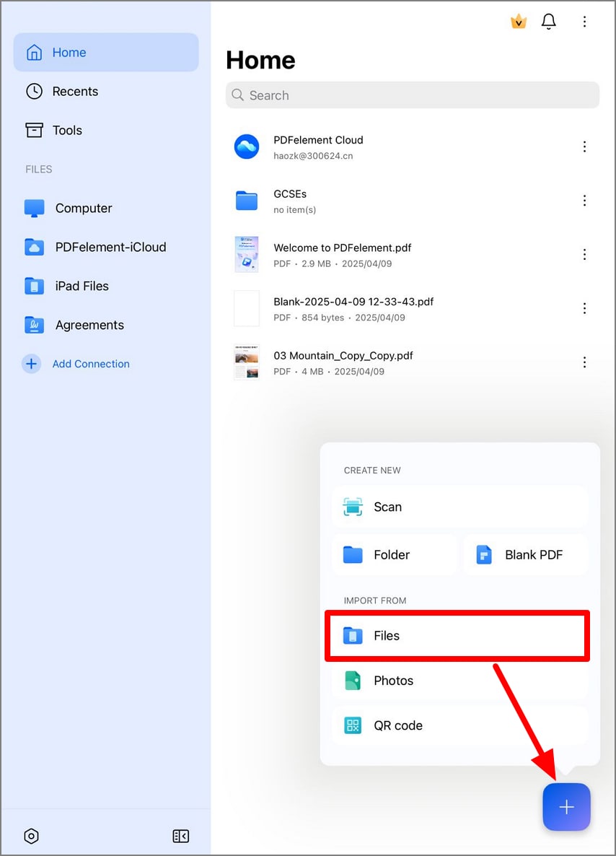Collapse sidebar using the panel toggle icon

pos(180,836)
